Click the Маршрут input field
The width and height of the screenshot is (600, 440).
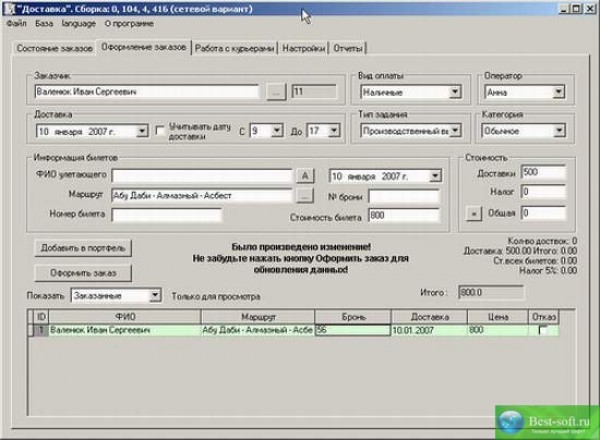(202, 196)
